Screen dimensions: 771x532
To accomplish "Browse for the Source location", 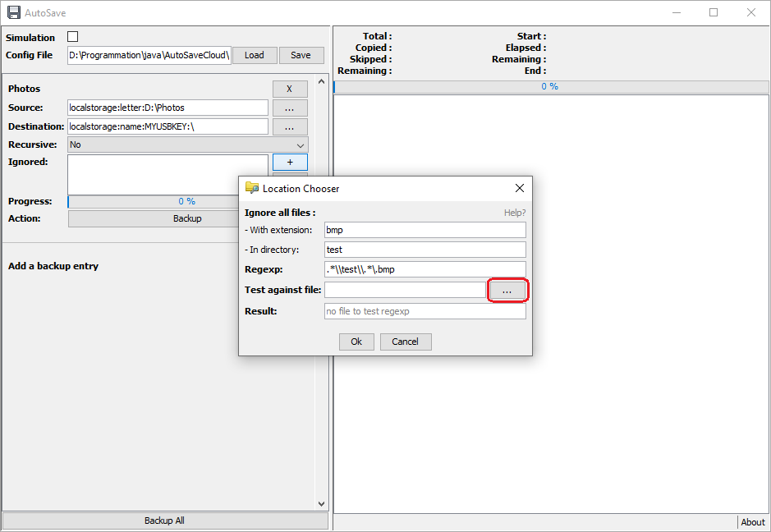I will 290,108.
